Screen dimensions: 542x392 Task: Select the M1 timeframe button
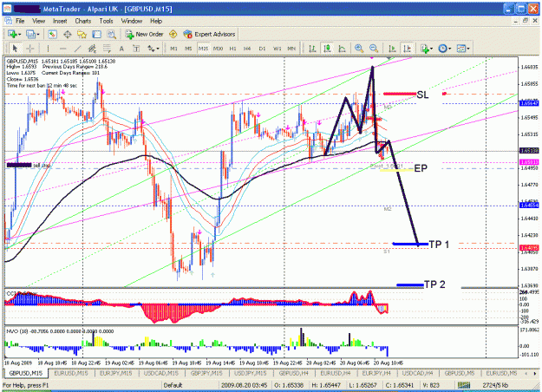tap(173, 49)
